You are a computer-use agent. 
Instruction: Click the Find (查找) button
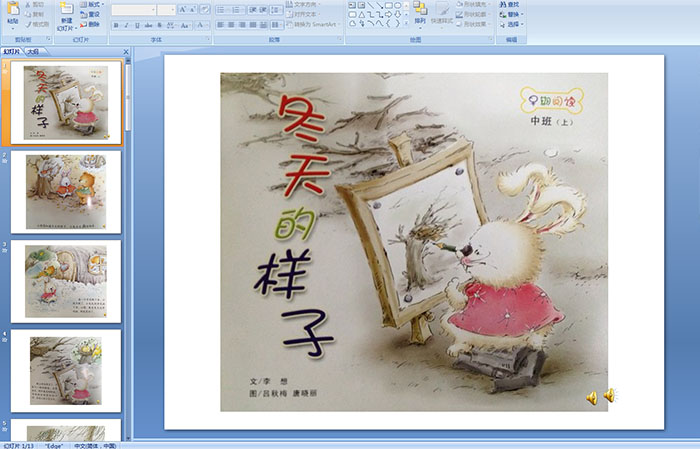click(509, 4)
